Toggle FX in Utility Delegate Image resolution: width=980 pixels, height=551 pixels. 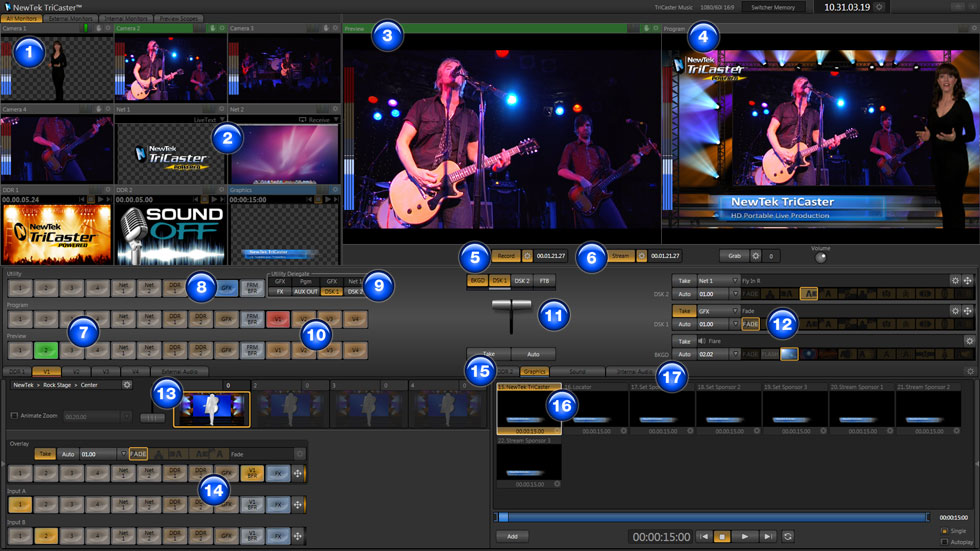tap(280, 292)
